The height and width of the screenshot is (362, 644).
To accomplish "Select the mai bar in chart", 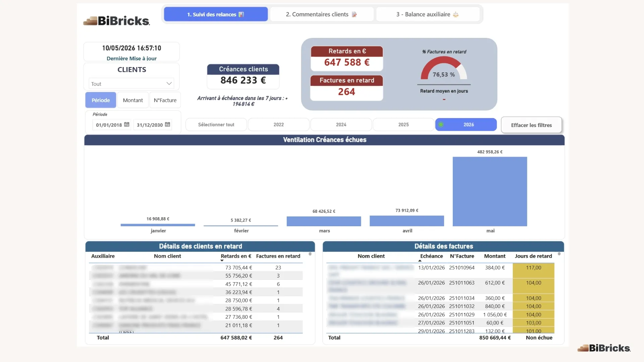I will (490, 191).
